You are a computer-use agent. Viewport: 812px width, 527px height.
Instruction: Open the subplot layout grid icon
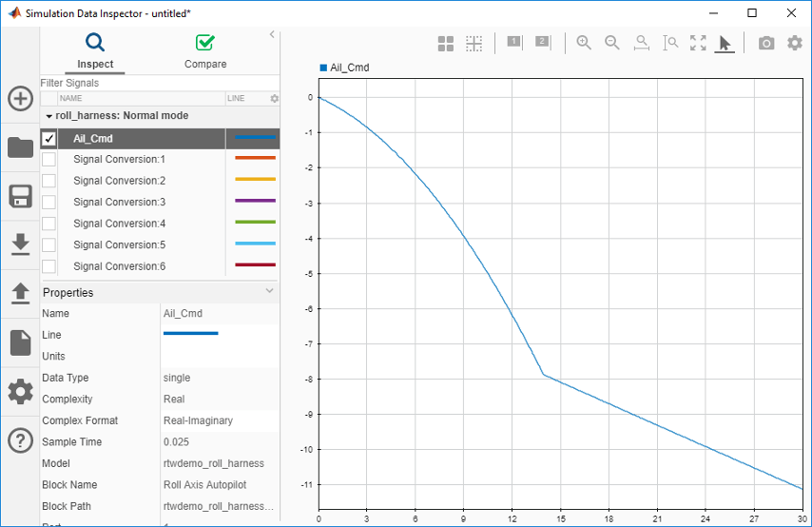click(x=445, y=44)
